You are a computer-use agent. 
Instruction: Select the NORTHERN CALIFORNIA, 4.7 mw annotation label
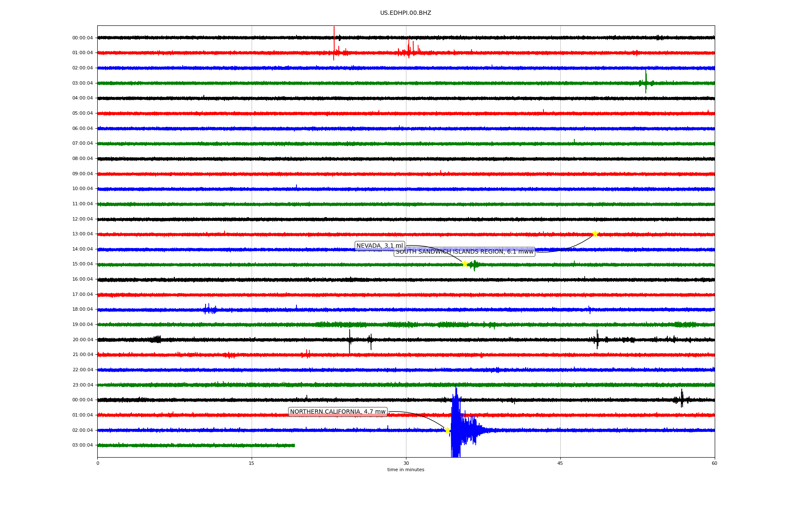338,412
